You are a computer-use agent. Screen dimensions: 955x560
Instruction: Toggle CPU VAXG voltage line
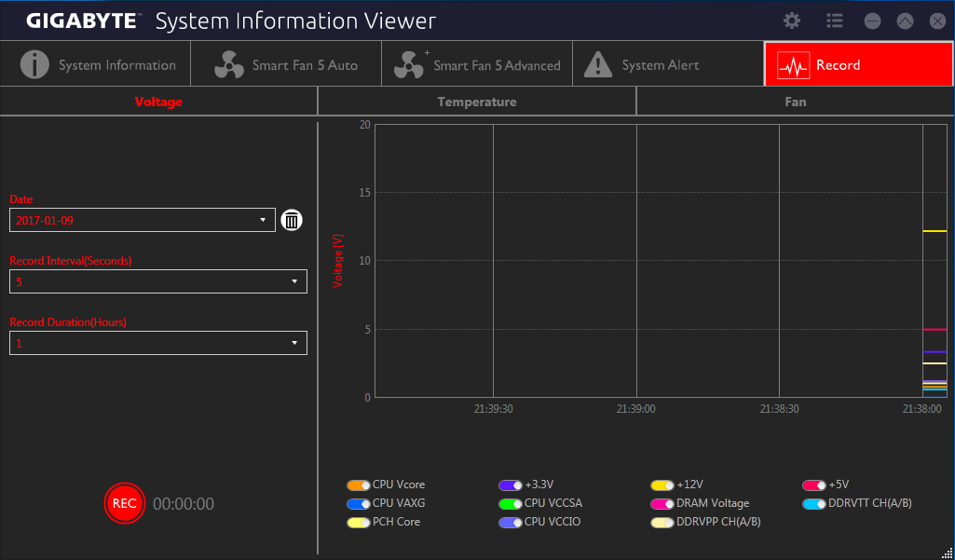359,504
